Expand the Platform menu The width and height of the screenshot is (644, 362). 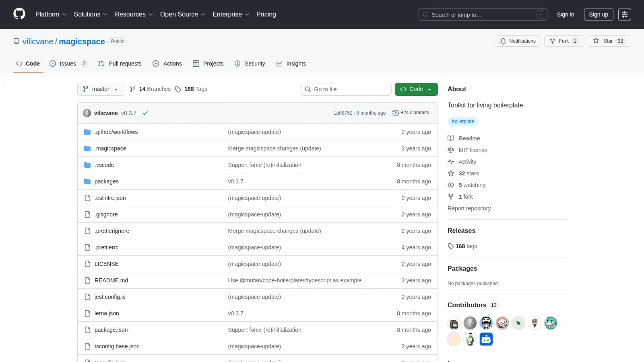pyautogui.click(x=51, y=14)
